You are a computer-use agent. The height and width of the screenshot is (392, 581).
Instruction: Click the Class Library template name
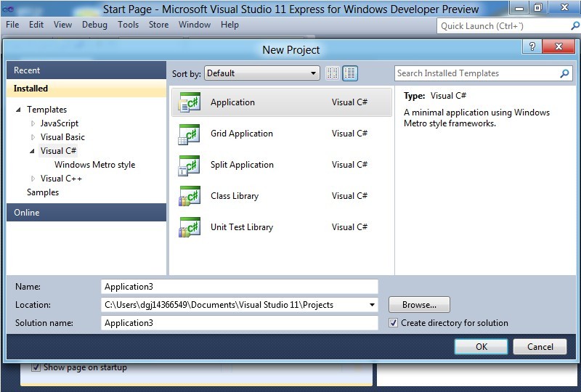235,195
